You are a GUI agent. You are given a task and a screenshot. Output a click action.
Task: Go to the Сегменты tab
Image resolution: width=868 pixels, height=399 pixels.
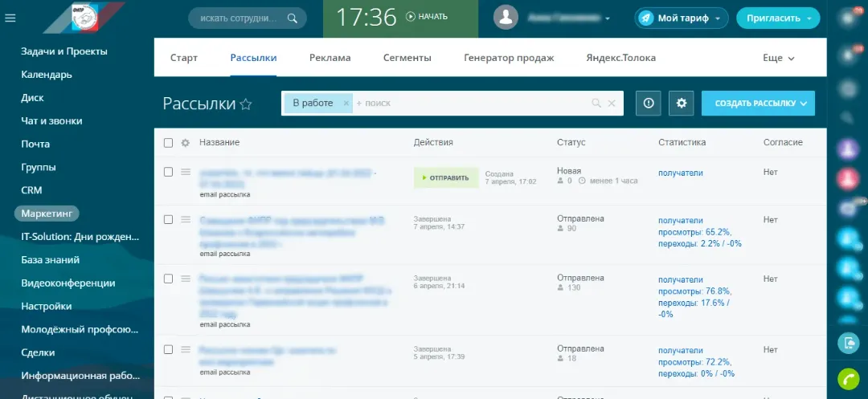point(407,58)
